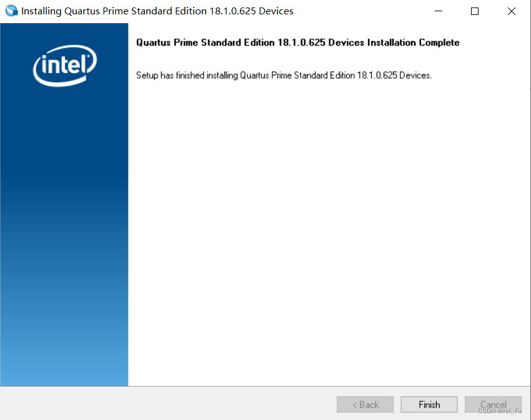Click the installer icon in title bar

tap(11, 11)
